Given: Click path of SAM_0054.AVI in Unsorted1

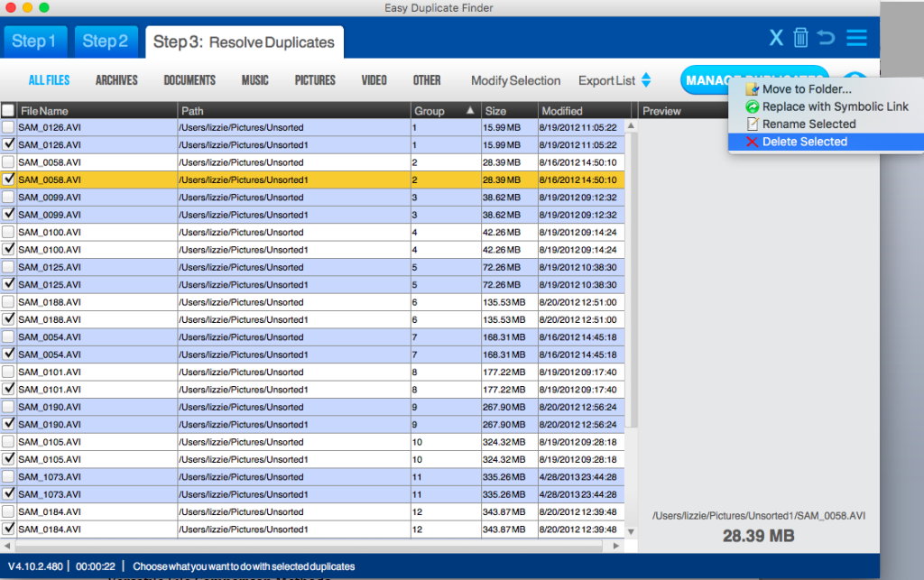Looking at the screenshot, I should point(244,354).
